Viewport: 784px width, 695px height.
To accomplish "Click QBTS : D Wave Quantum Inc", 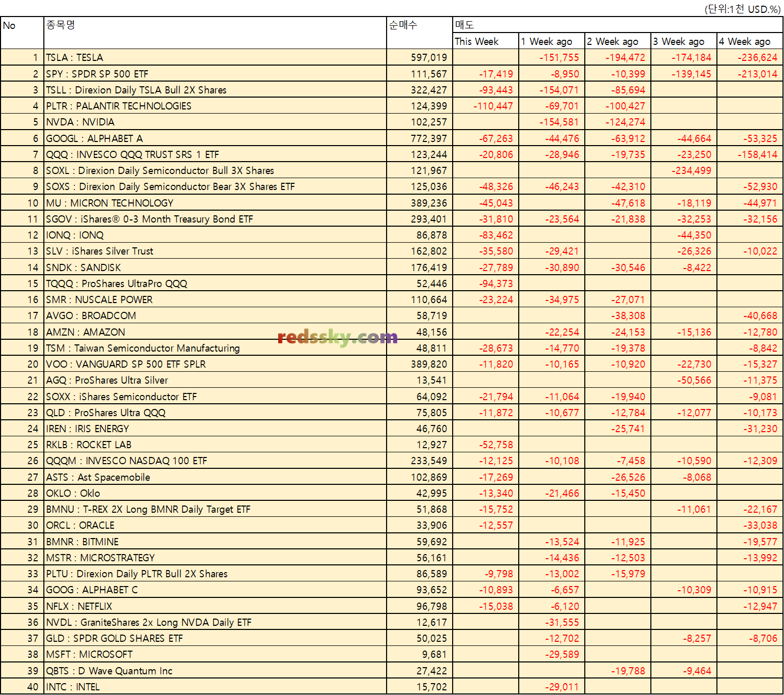I will click(x=109, y=671).
